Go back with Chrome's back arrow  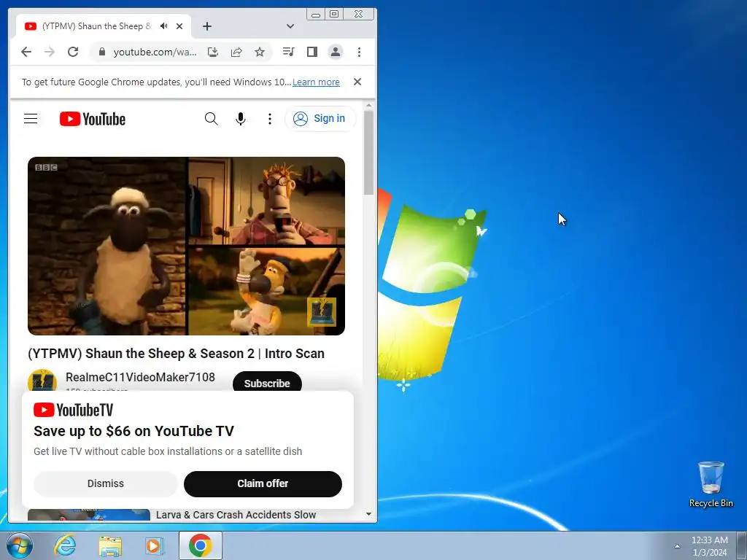click(x=26, y=52)
